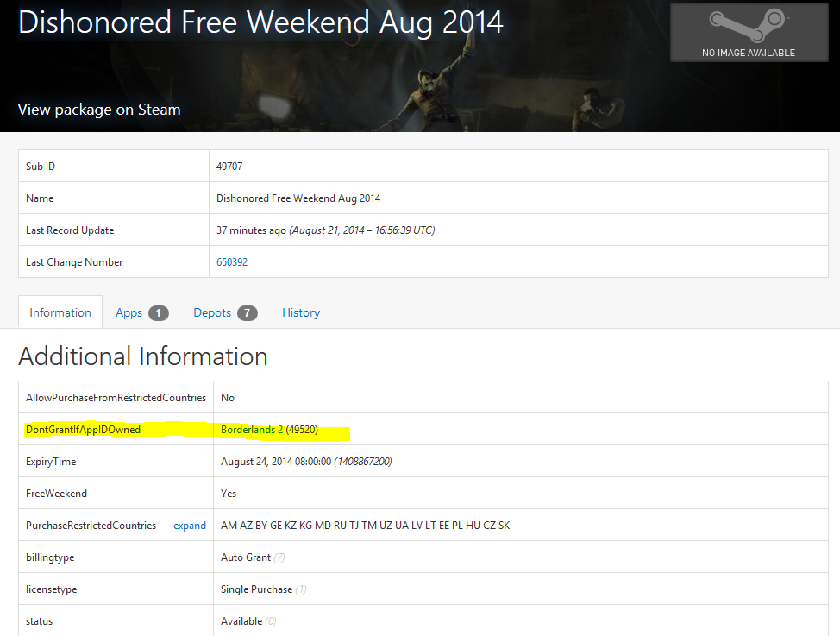Open change number 650392 link
The width and height of the screenshot is (840, 636).
pos(232,262)
